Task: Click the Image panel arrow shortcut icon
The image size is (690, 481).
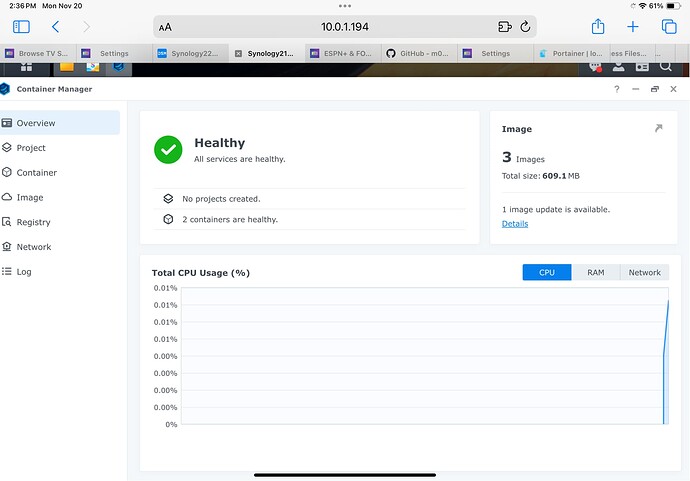Action: pyautogui.click(x=657, y=129)
